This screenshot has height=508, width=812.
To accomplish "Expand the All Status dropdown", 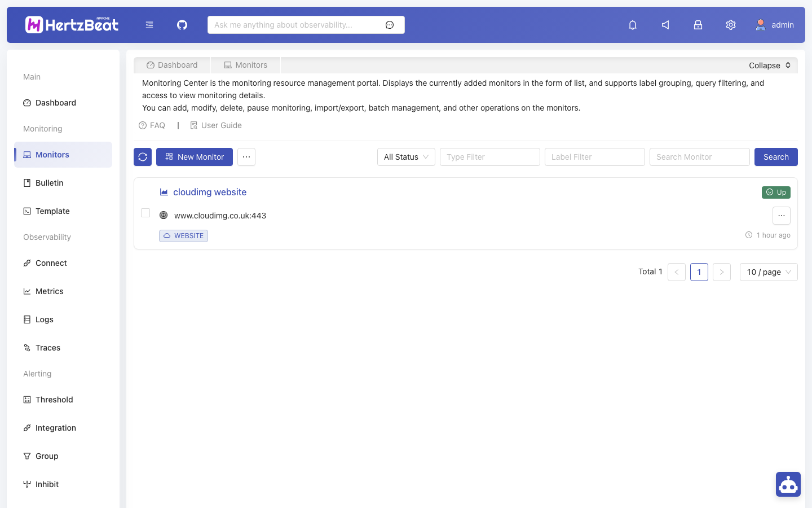I will pos(406,157).
